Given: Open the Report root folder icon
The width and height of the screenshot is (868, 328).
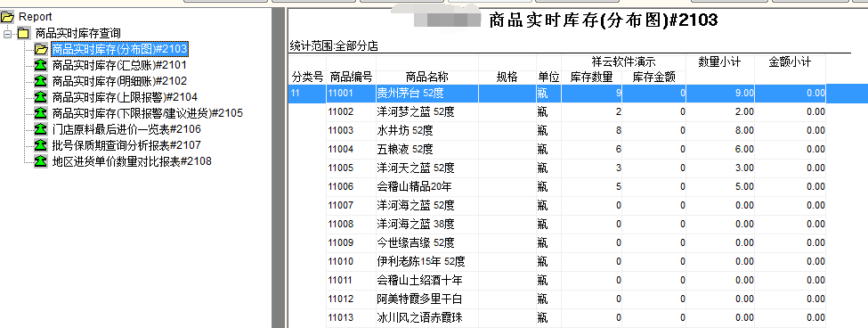Looking at the screenshot, I should pyautogui.click(x=8, y=17).
